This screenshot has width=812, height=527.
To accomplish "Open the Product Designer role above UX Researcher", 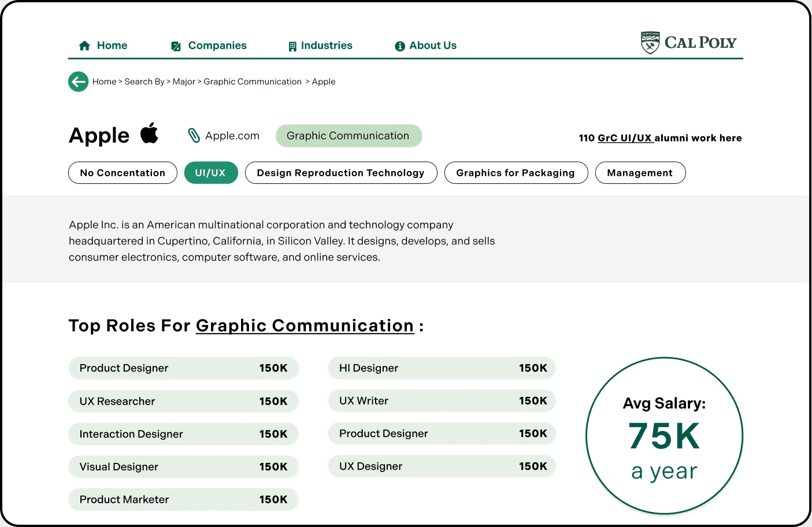I will pos(183,368).
